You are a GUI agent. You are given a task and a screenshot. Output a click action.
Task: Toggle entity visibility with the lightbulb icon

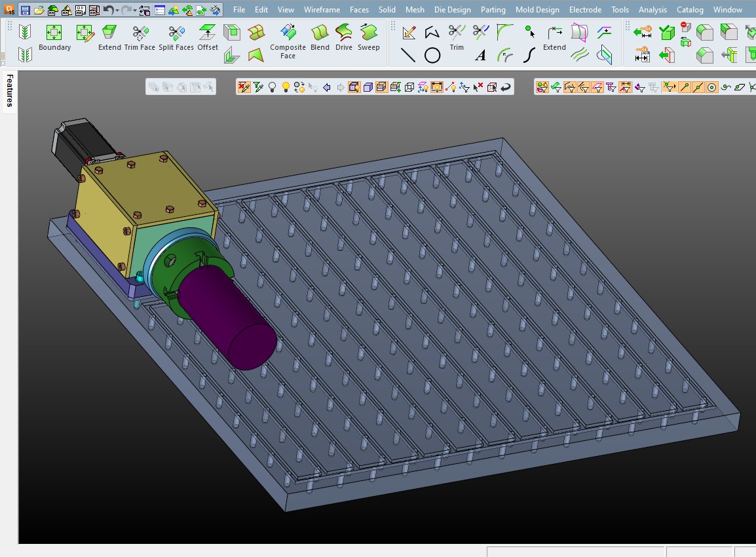coord(286,86)
